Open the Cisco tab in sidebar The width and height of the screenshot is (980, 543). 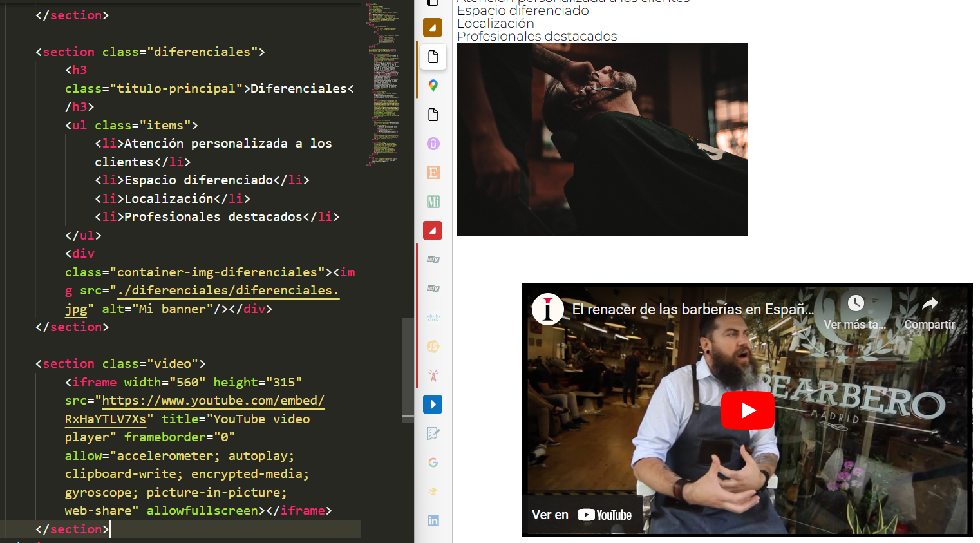[433, 318]
